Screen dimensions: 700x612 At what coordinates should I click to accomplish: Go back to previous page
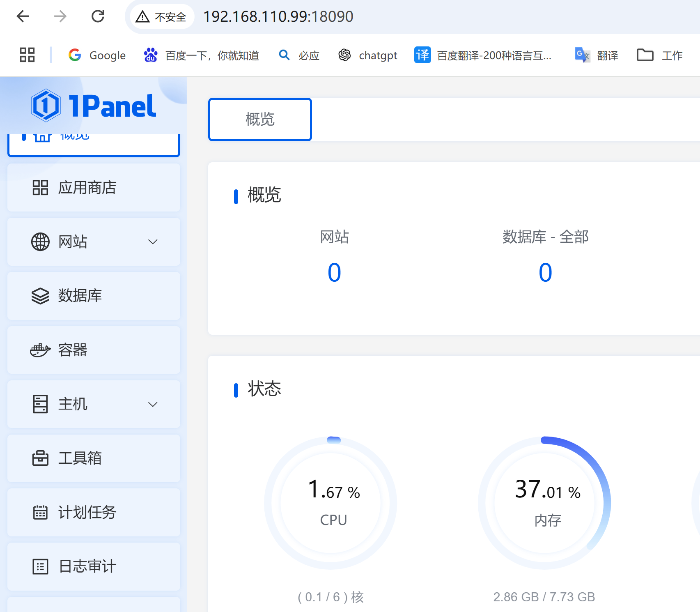23,16
